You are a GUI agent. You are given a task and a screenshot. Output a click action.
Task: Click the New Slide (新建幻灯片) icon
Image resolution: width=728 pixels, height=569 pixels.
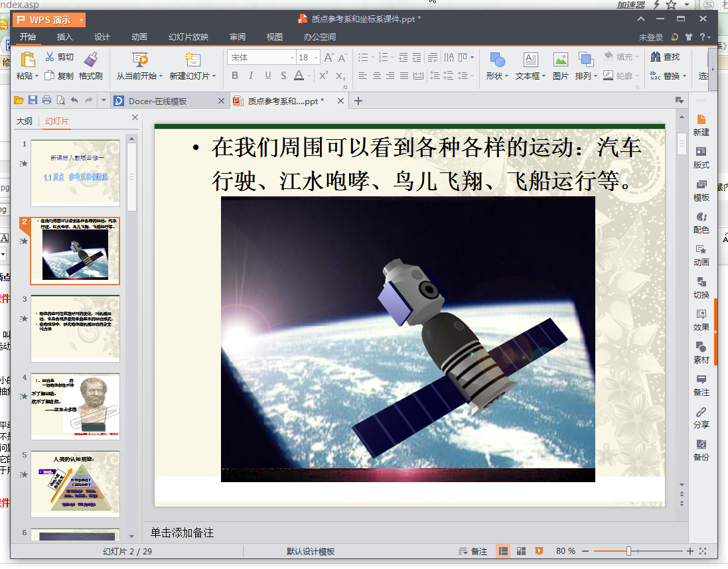point(192,60)
